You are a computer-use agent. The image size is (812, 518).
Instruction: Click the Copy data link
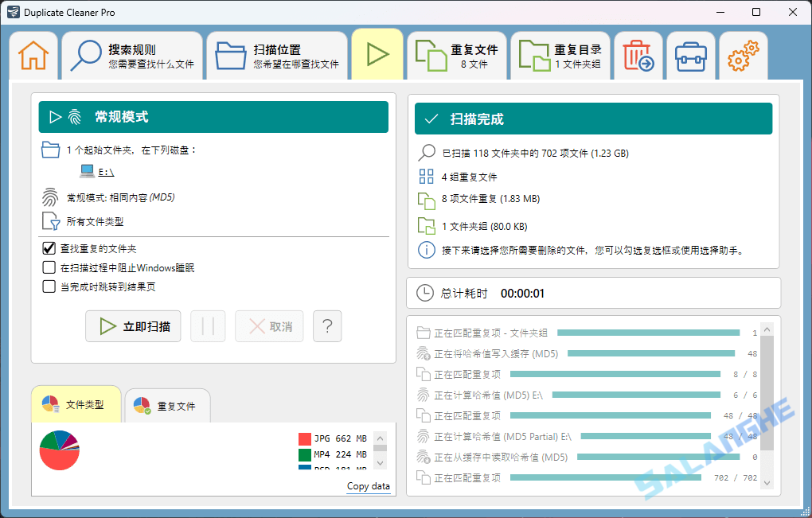tap(369, 485)
